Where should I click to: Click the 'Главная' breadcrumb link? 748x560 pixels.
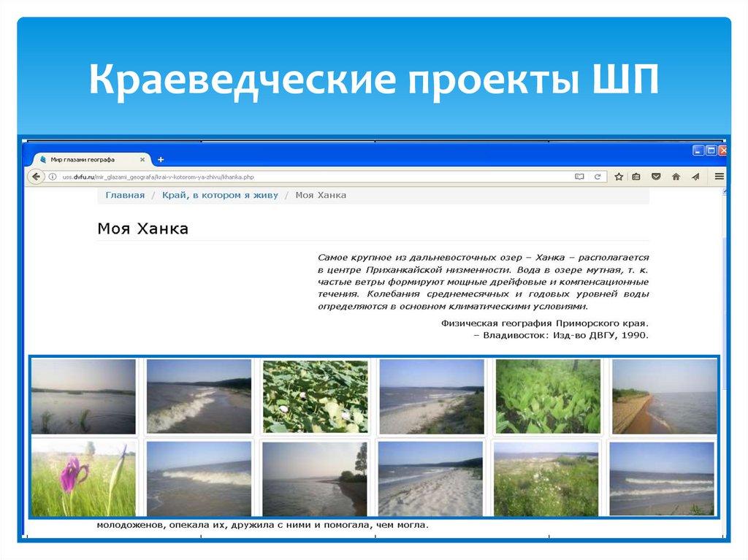[x=125, y=195]
